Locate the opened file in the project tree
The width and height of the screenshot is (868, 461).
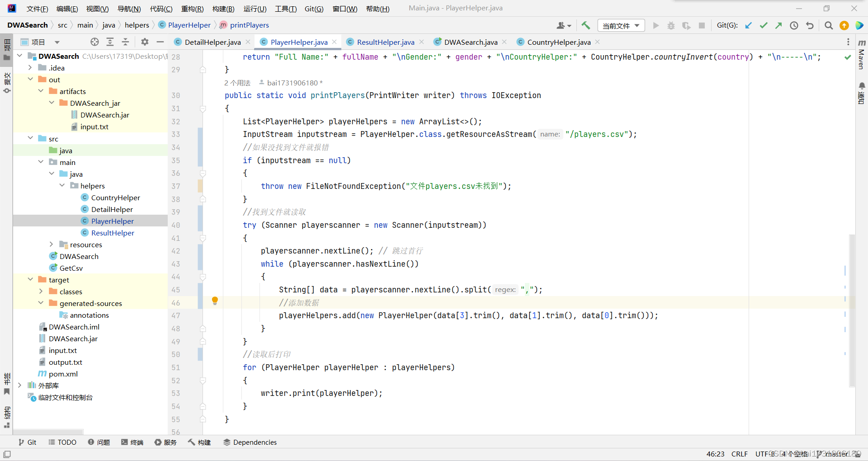pos(94,42)
